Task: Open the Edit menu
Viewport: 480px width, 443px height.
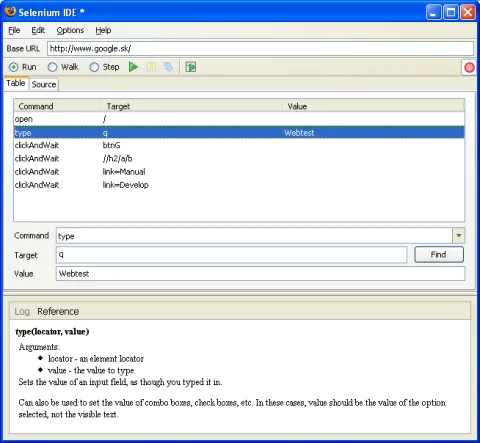Action: 38,30
